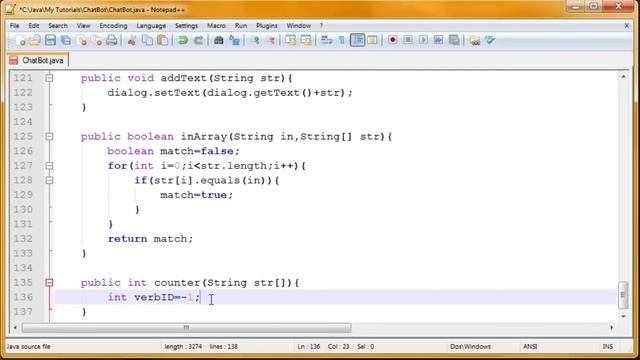Image resolution: width=640 pixels, height=360 pixels.
Task: Click the vertical scrollbar down arrow
Action: (x=623, y=316)
